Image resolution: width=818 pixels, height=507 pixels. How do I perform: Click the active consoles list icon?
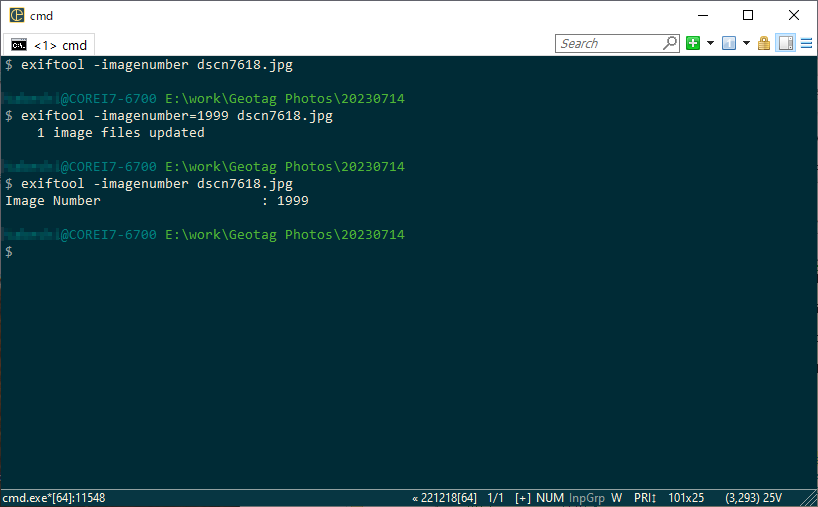tap(729, 43)
